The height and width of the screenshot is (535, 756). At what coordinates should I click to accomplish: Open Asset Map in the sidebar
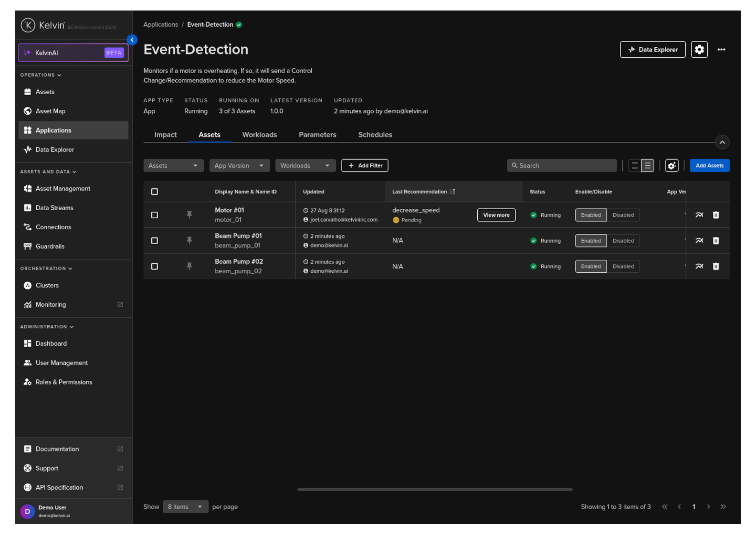[73, 111]
